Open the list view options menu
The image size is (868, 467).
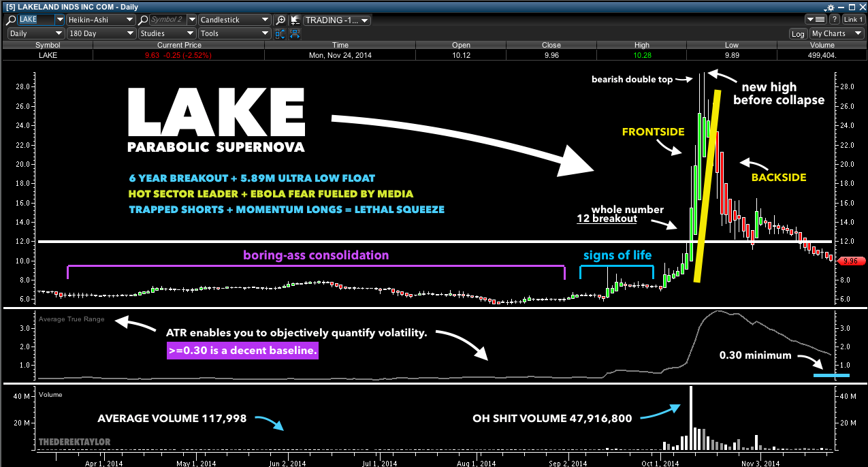coord(816,20)
